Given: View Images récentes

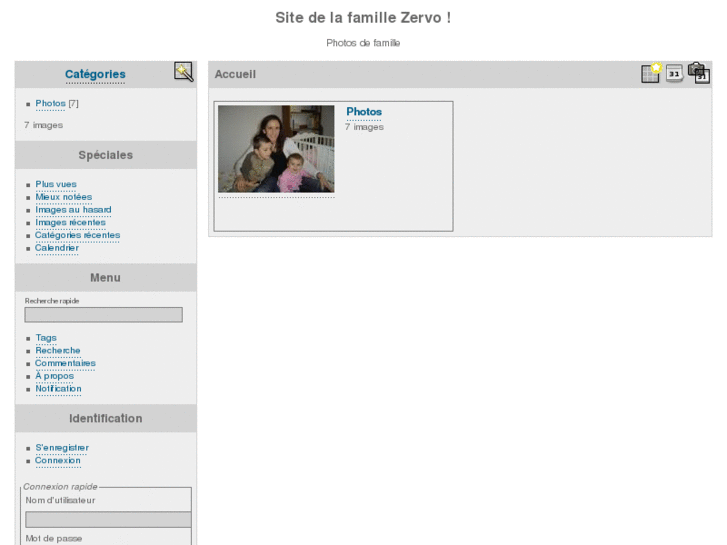Looking at the screenshot, I should point(70,223).
